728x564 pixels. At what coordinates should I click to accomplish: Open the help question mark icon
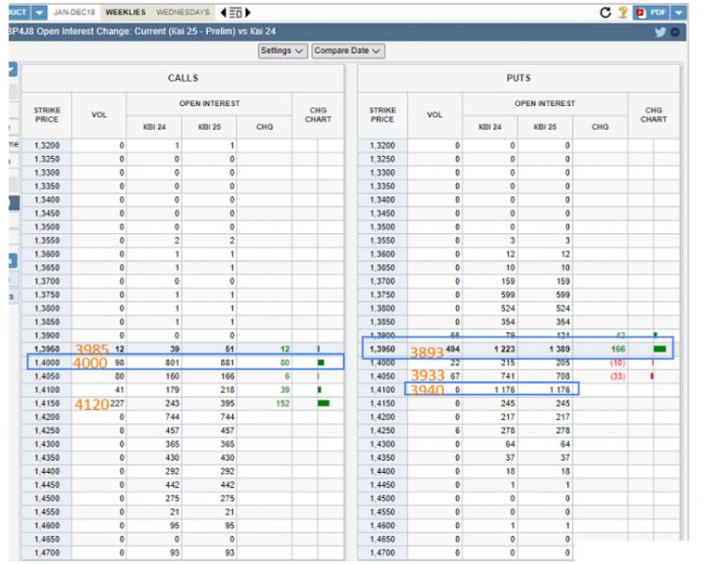623,12
